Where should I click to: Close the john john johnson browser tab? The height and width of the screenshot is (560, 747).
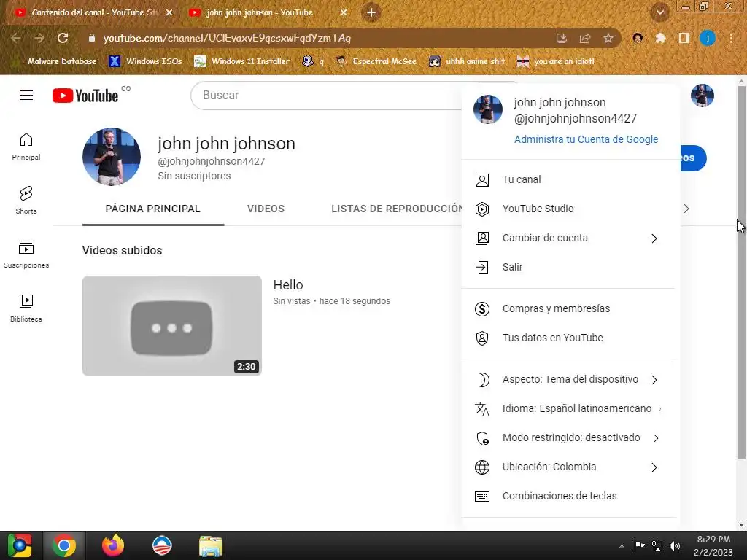point(344,13)
